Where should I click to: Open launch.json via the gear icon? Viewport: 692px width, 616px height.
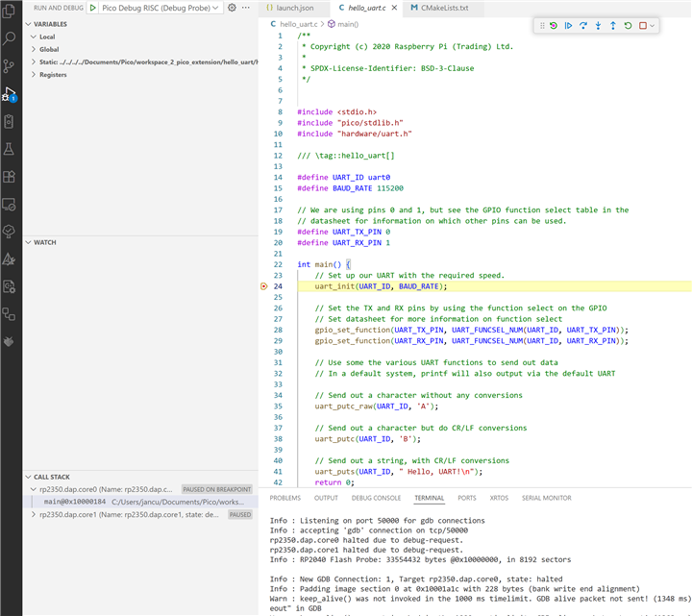pyautogui.click(x=232, y=8)
